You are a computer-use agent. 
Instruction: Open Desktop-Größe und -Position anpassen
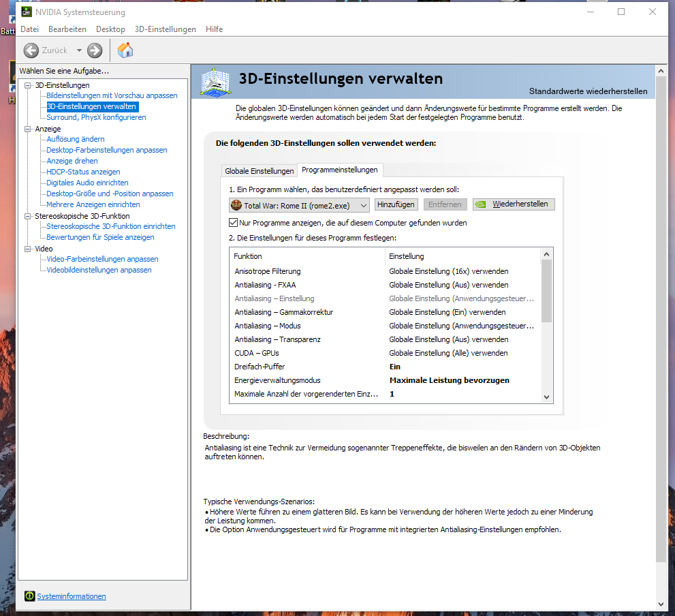[110, 194]
